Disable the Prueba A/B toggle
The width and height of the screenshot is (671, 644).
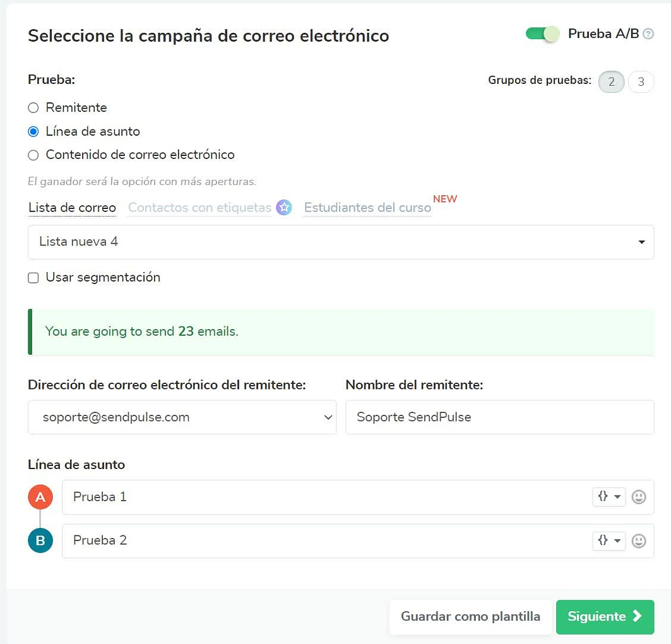coord(542,34)
